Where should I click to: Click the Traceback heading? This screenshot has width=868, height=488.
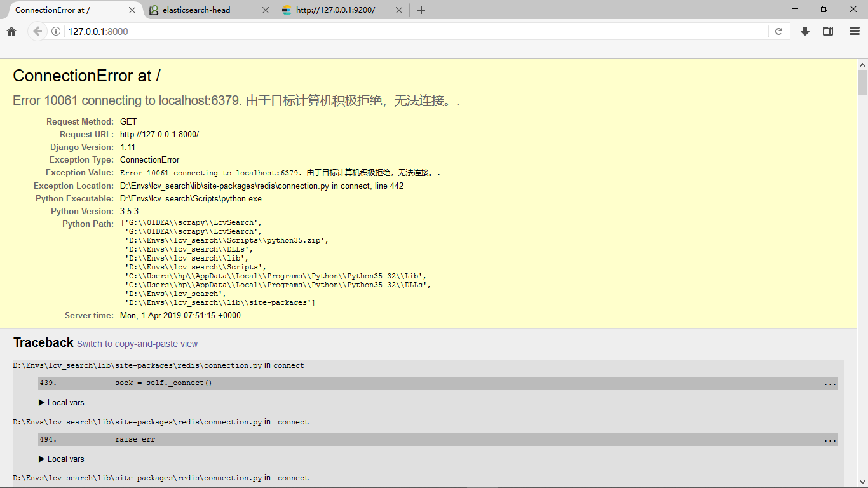click(43, 342)
